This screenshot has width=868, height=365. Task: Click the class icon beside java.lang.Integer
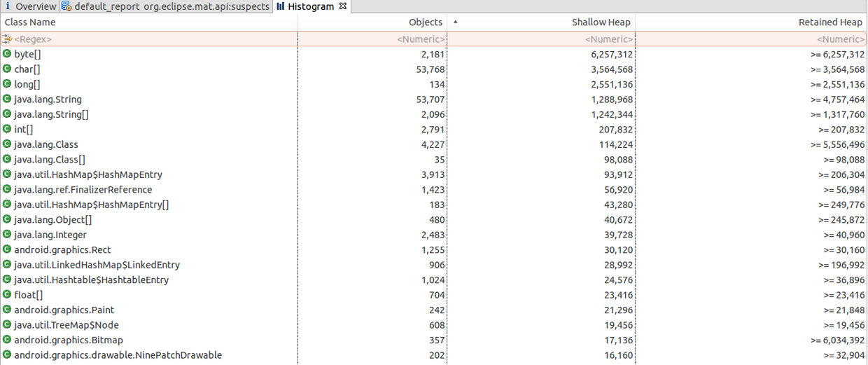click(x=7, y=235)
